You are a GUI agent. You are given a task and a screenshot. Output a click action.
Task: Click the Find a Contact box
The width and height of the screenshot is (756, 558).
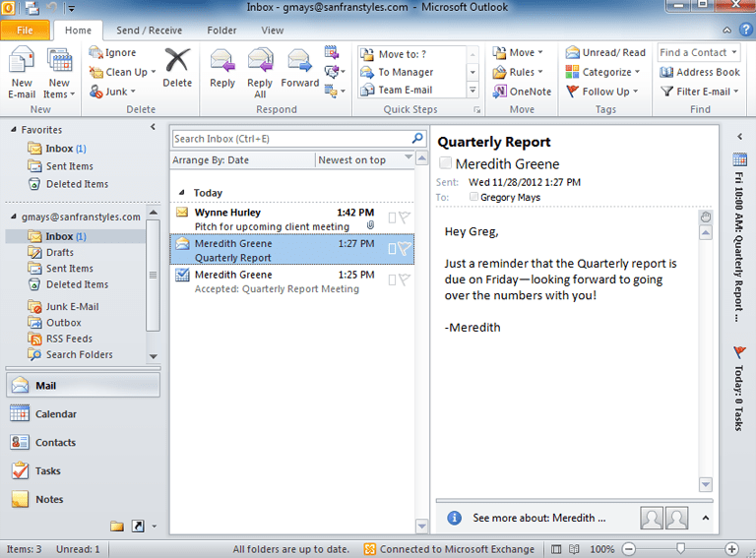[x=698, y=52]
